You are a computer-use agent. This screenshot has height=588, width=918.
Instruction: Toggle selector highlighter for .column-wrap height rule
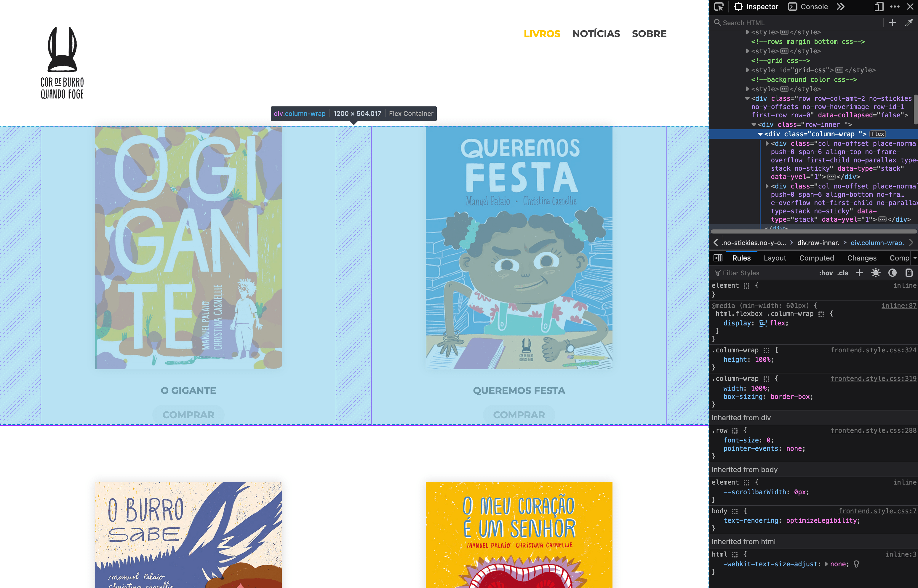pos(766,350)
